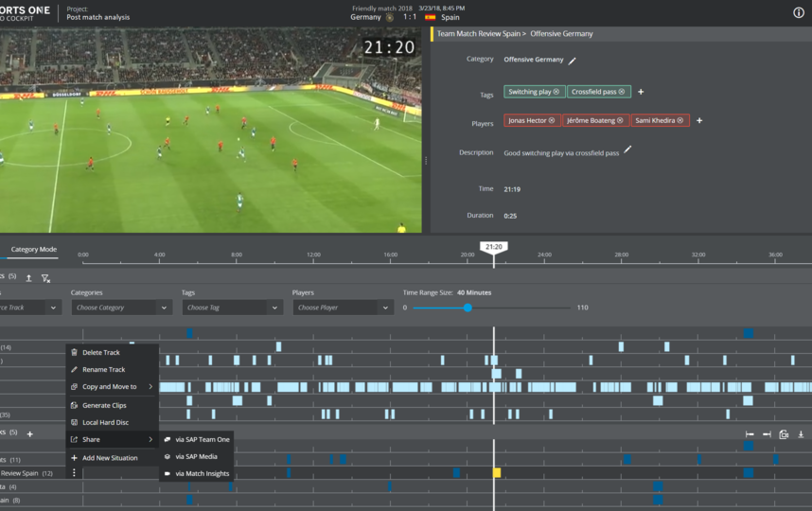Viewport: 812px width, 511px height.
Task: Click Team Match Review Spain breadcrumb
Action: [x=479, y=34]
